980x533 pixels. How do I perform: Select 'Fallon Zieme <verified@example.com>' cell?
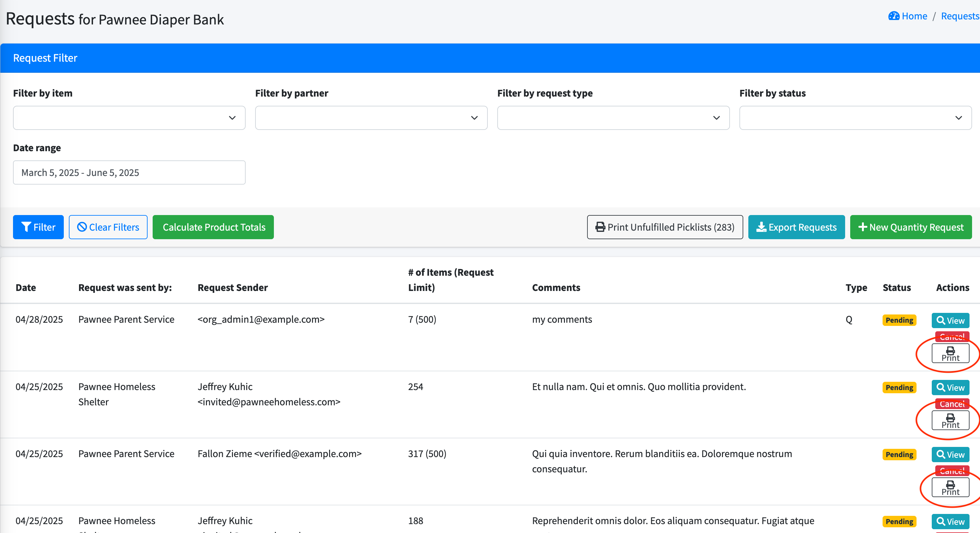[x=280, y=454]
